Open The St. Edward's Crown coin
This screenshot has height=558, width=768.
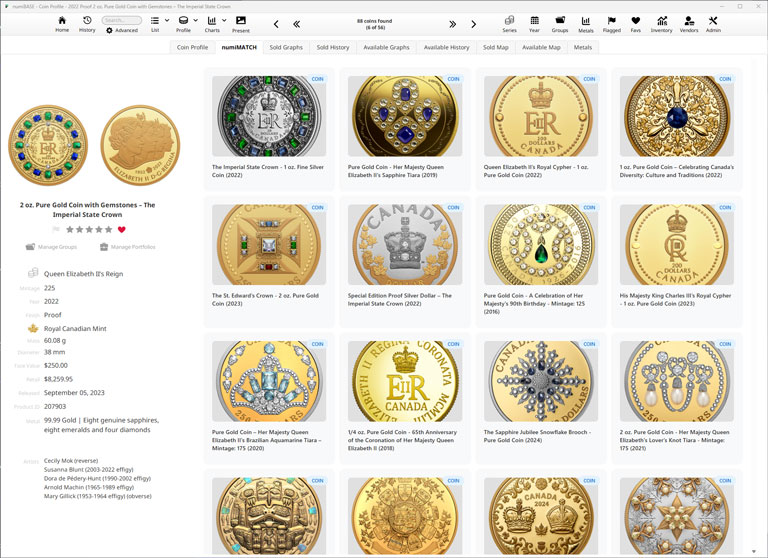coord(269,262)
